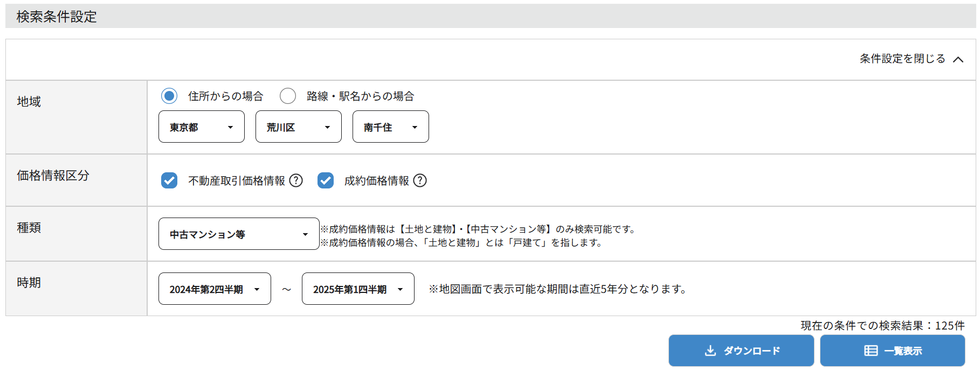
Task: Open the 東京都 prefecture dropdown
Action: [201, 127]
